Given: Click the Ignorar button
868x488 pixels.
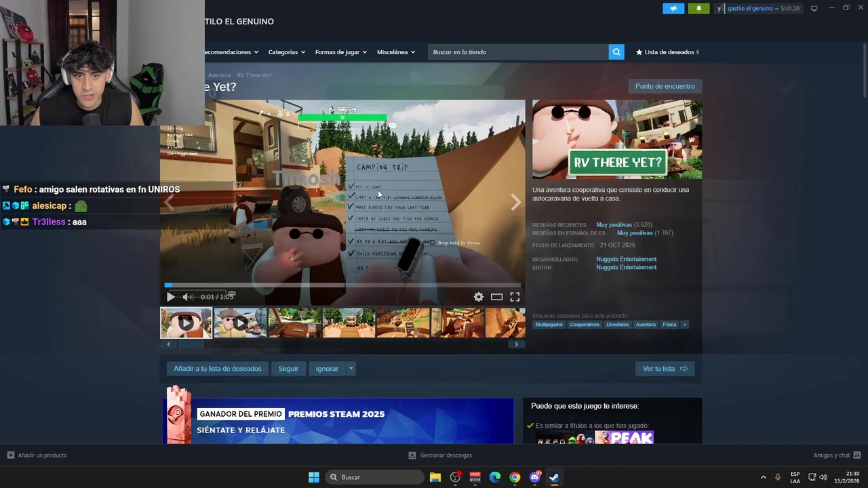Looking at the screenshot, I should coord(327,369).
